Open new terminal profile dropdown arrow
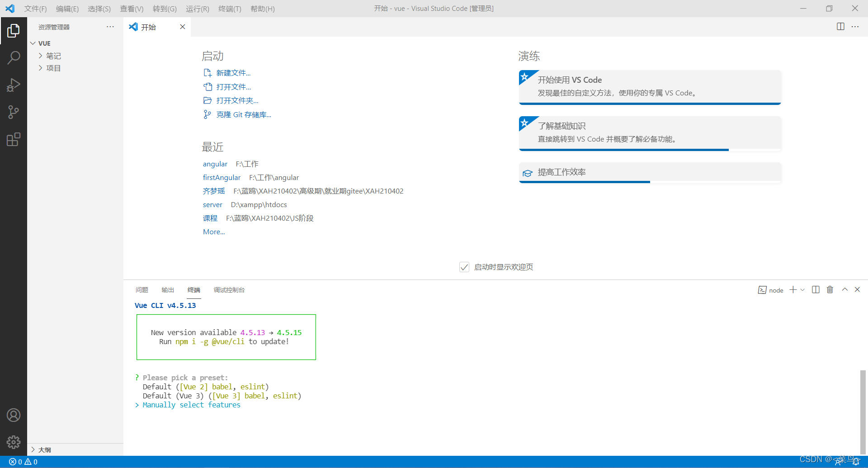The height and width of the screenshot is (468, 868). point(802,290)
